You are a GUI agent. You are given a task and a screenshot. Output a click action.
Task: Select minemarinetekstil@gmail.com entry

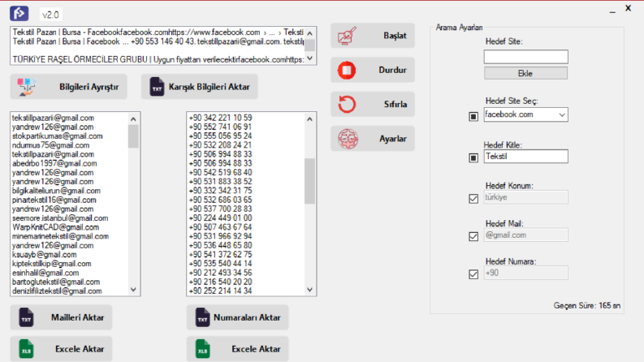(60, 236)
